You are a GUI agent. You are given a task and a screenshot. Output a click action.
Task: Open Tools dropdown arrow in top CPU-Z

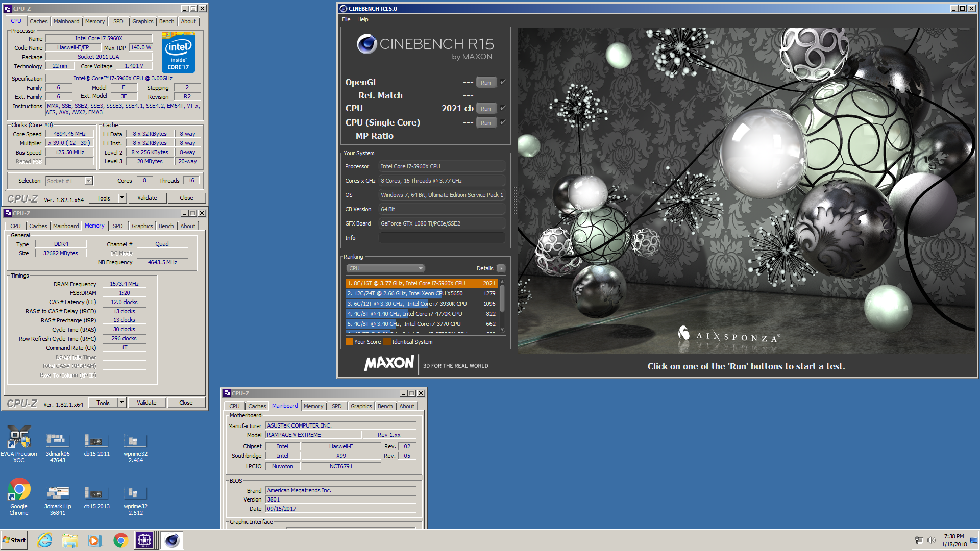[122, 198]
